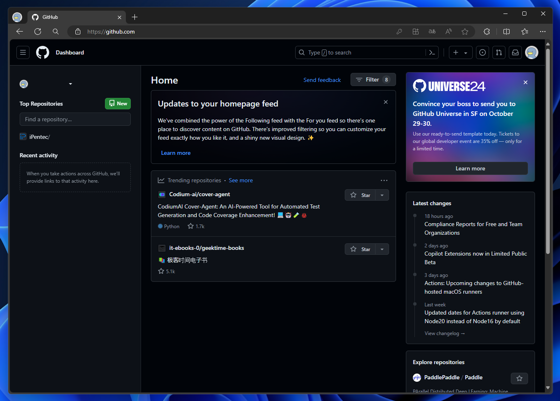560x401 pixels.
Task: Open the Pull requests icon in header
Action: click(x=499, y=52)
